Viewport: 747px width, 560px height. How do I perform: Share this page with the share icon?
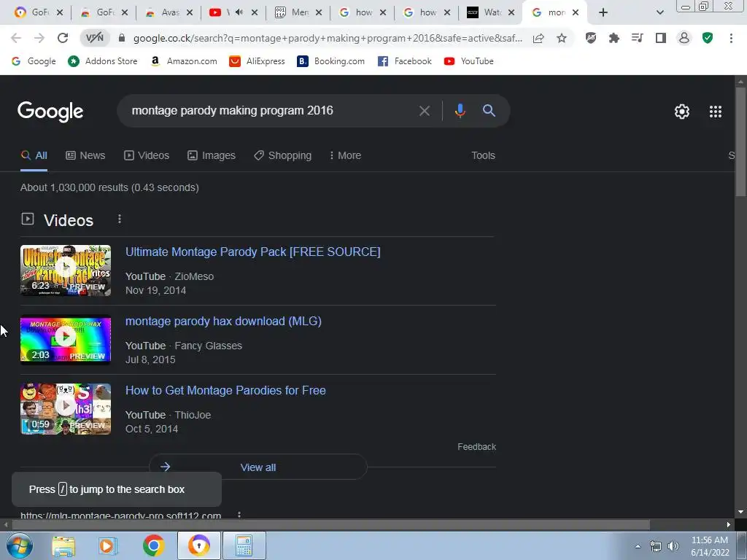point(538,38)
